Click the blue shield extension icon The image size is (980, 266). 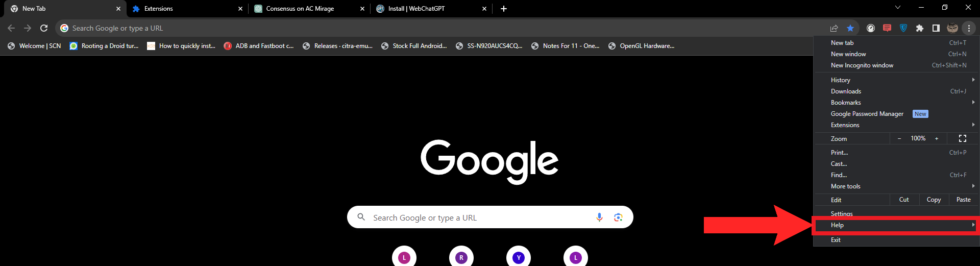pos(903,28)
